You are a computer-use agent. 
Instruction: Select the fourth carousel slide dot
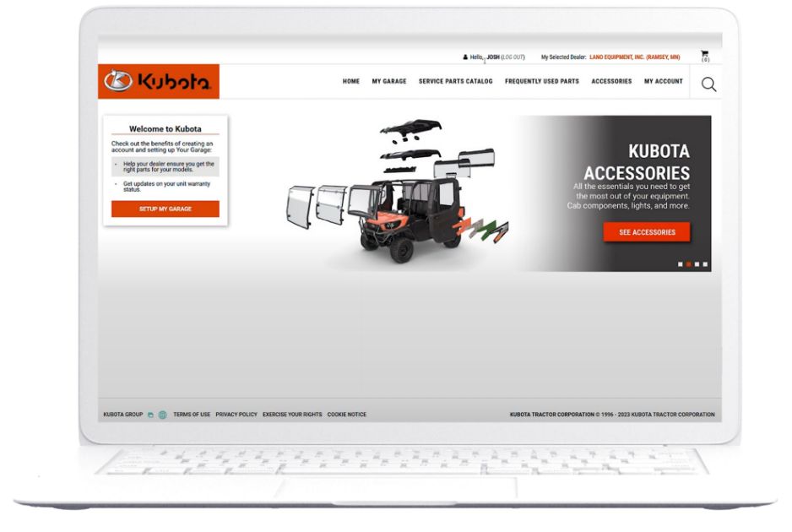point(705,264)
